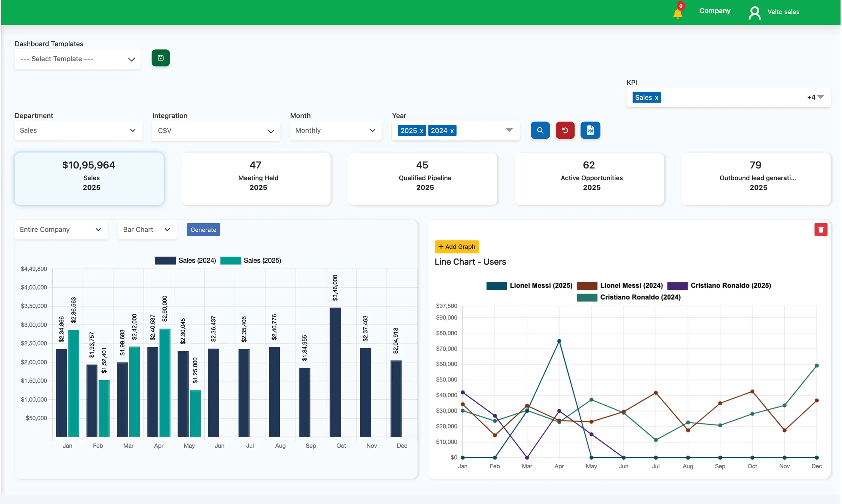The image size is (842, 504).
Task: Delete the Line Chart via the trash icon
Action: (x=821, y=230)
